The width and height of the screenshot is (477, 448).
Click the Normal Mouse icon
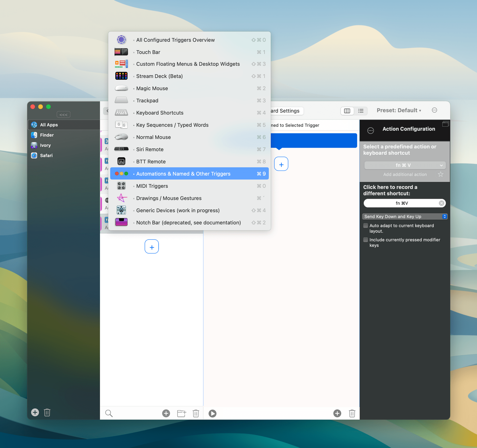coord(121,137)
